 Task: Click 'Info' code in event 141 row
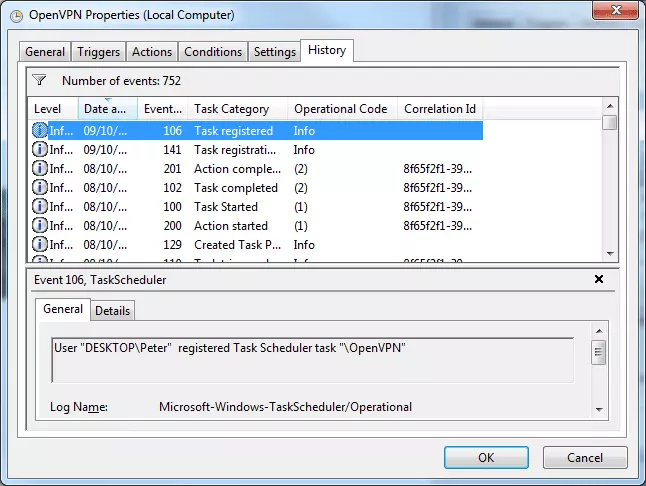(x=304, y=150)
